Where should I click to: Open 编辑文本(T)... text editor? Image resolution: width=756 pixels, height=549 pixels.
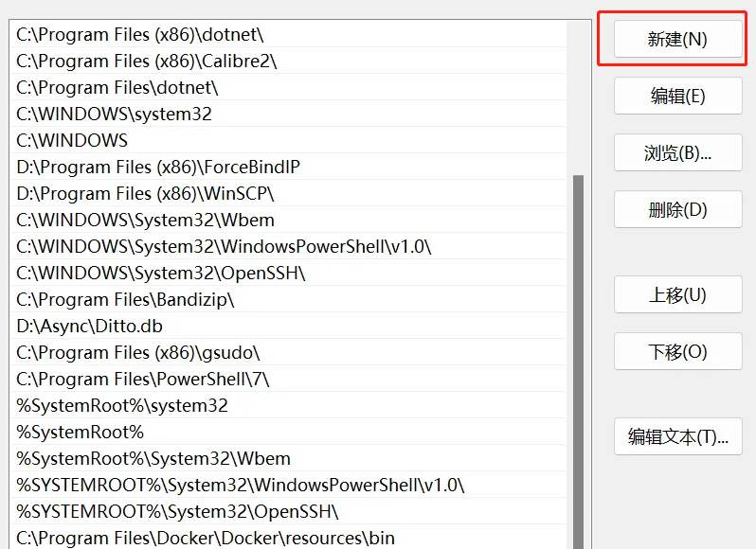pyautogui.click(x=677, y=437)
